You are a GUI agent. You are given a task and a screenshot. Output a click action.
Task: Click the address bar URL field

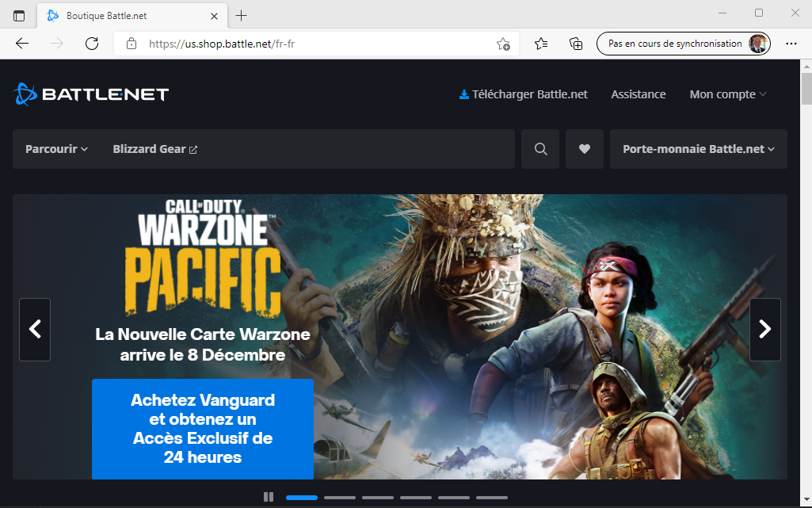tap(316, 44)
